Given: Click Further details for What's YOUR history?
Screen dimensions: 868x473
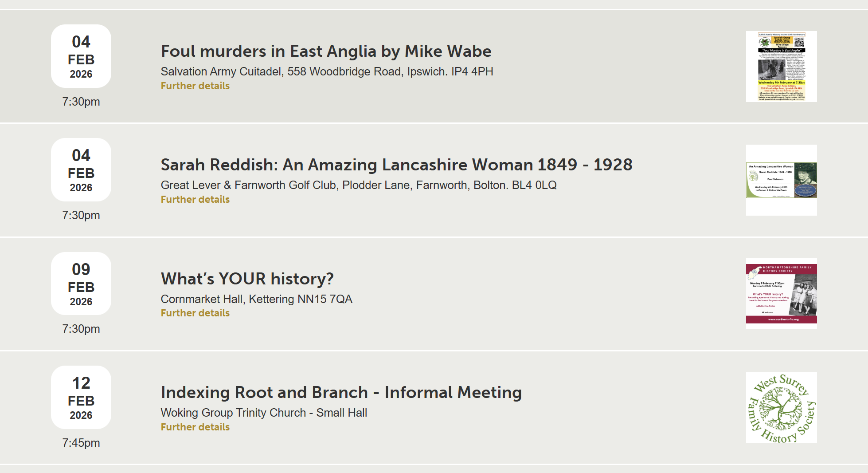Looking at the screenshot, I should (195, 313).
